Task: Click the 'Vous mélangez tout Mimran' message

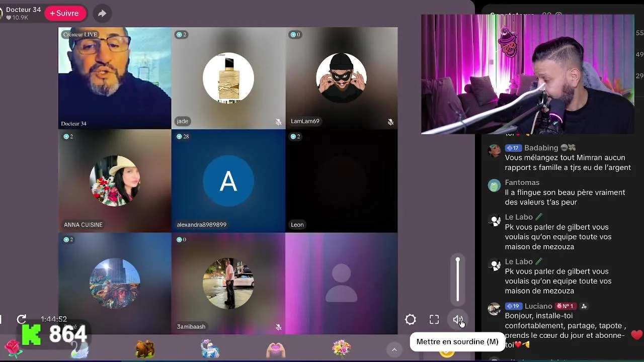Action: (568, 163)
